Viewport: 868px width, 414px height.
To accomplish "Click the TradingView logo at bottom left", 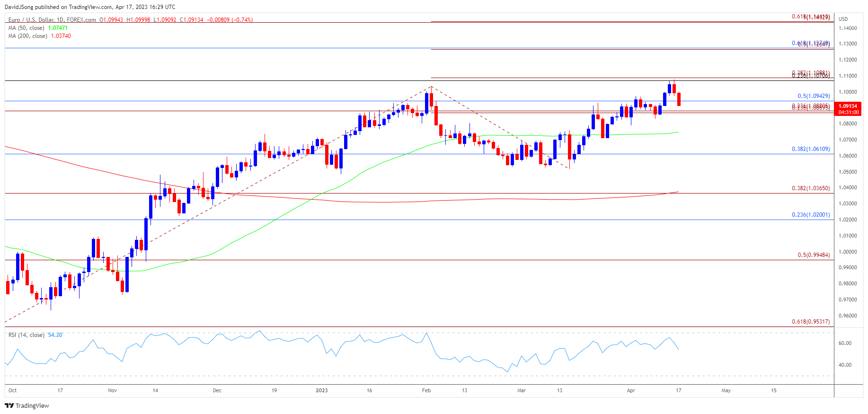I will coord(27,405).
